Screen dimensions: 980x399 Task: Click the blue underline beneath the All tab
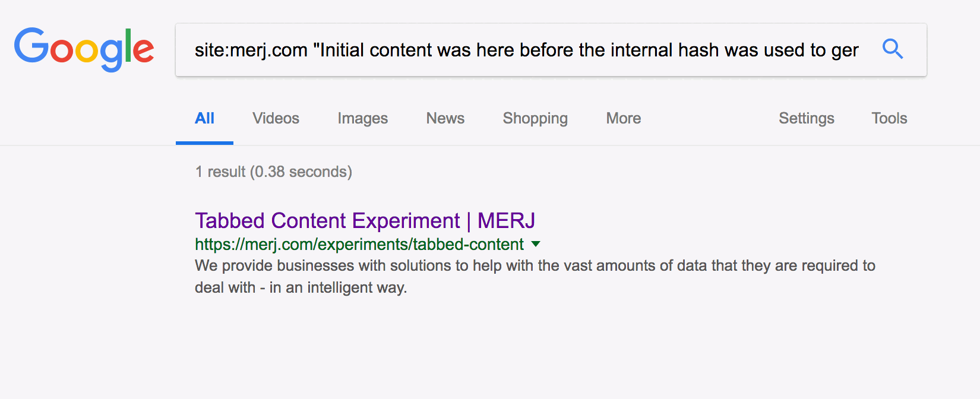point(204,143)
